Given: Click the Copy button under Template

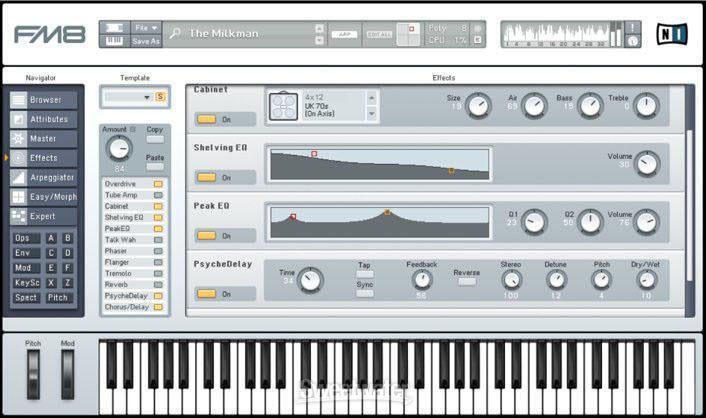Looking at the screenshot, I should coord(155,139).
